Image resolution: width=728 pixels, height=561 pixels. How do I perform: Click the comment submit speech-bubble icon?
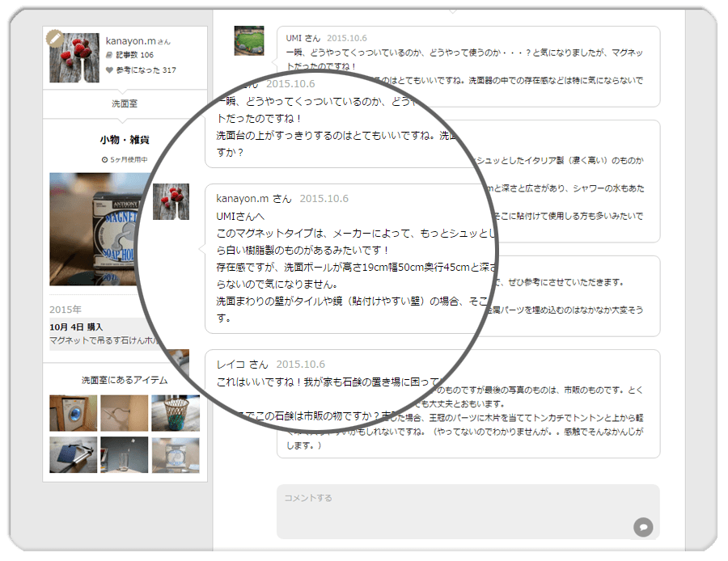643,527
